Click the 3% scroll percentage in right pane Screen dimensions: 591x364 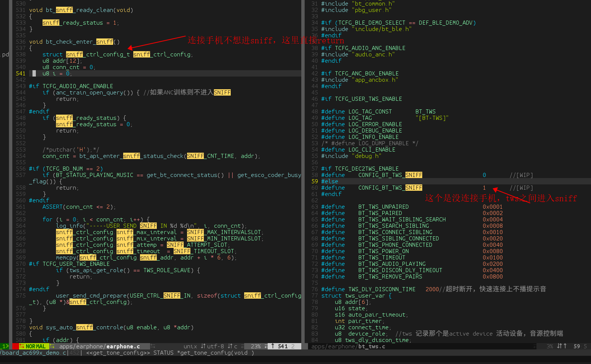[x=550, y=346]
